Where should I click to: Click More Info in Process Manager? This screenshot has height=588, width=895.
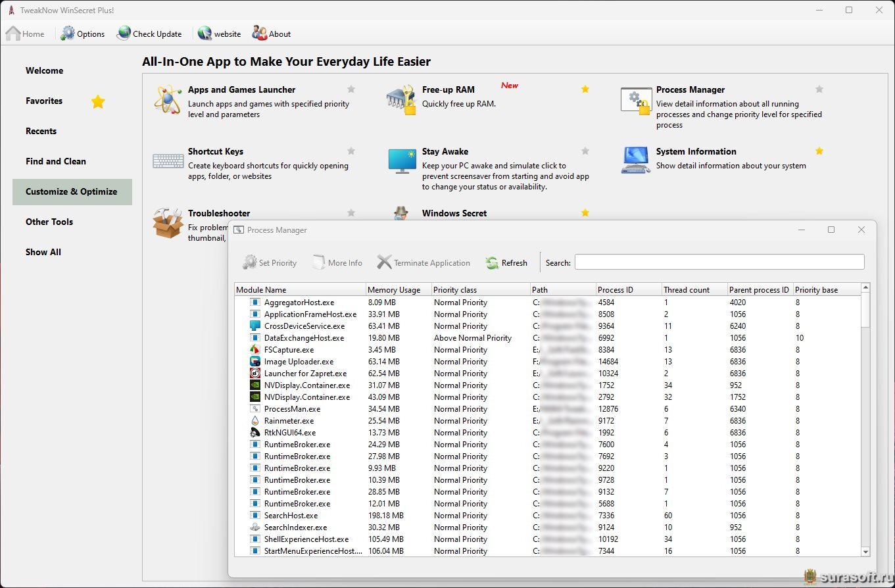click(x=337, y=262)
